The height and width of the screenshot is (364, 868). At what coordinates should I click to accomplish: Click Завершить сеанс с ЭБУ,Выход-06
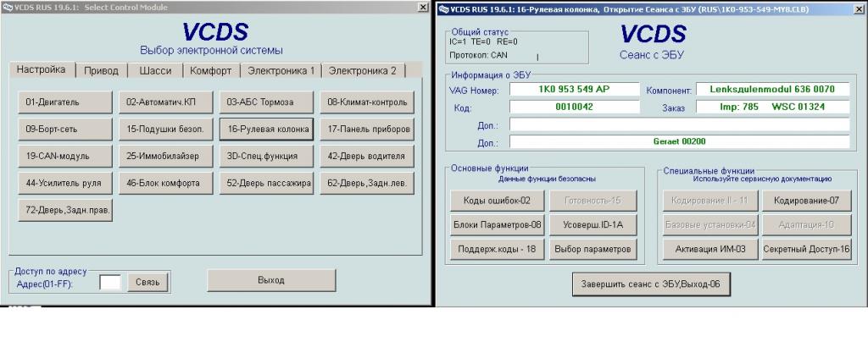point(650,284)
